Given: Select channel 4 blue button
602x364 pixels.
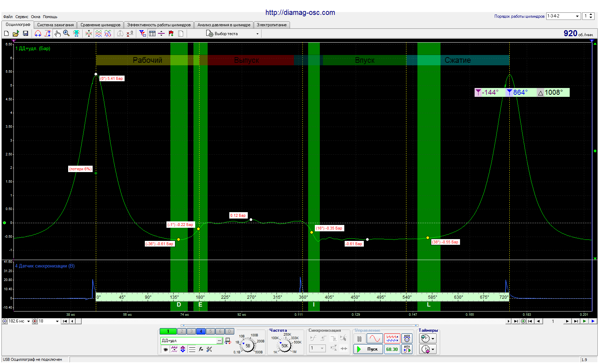Looking at the screenshot, I should (x=201, y=331).
